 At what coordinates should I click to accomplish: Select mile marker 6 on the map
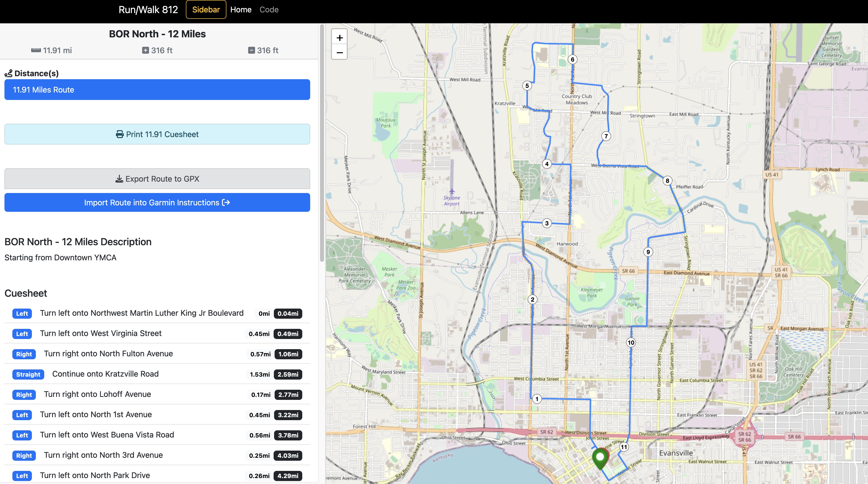click(x=572, y=60)
